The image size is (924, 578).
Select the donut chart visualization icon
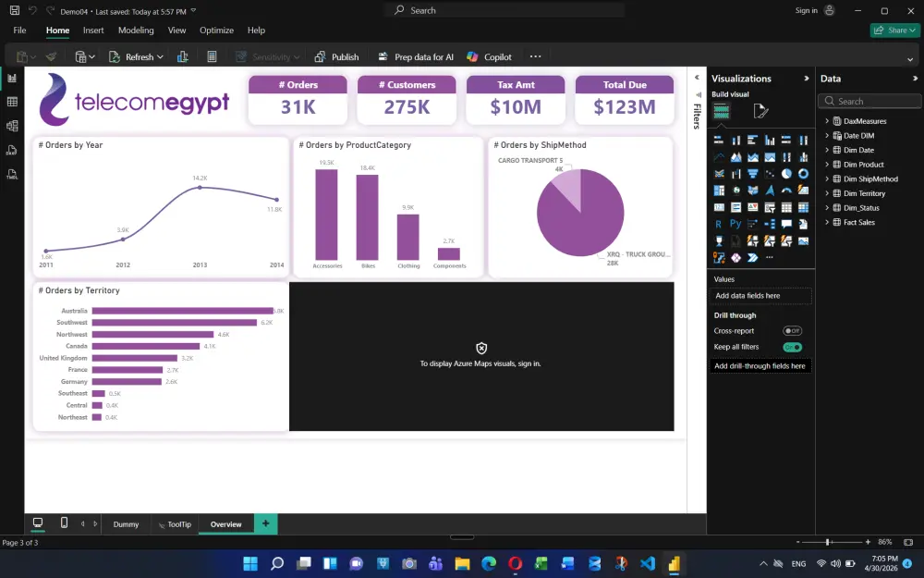[x=803, y=174]
